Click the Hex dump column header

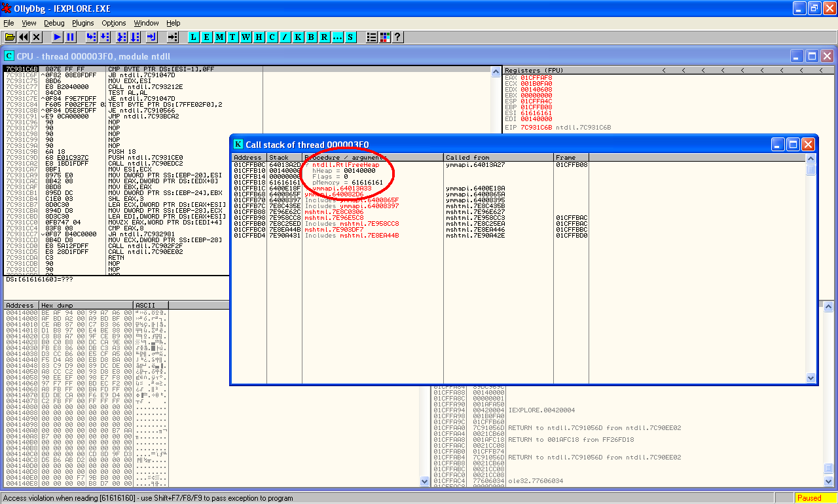86,305
